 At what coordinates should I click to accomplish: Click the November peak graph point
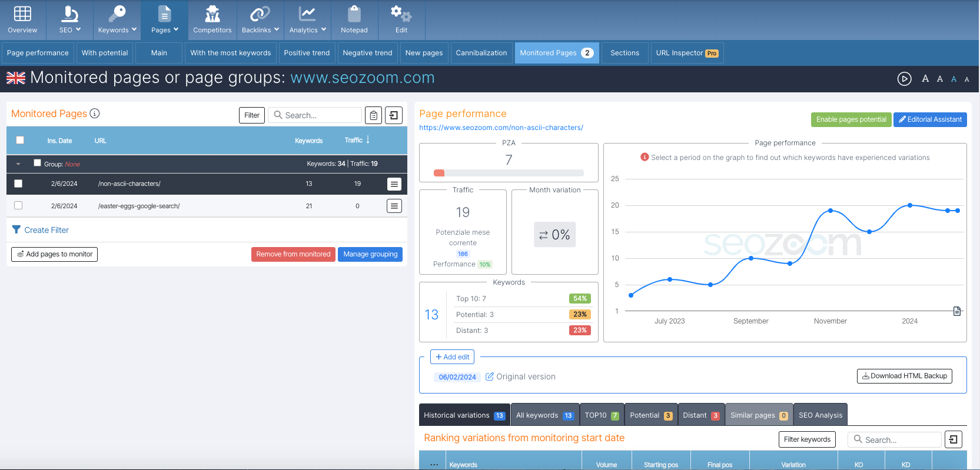click(830, 211)
